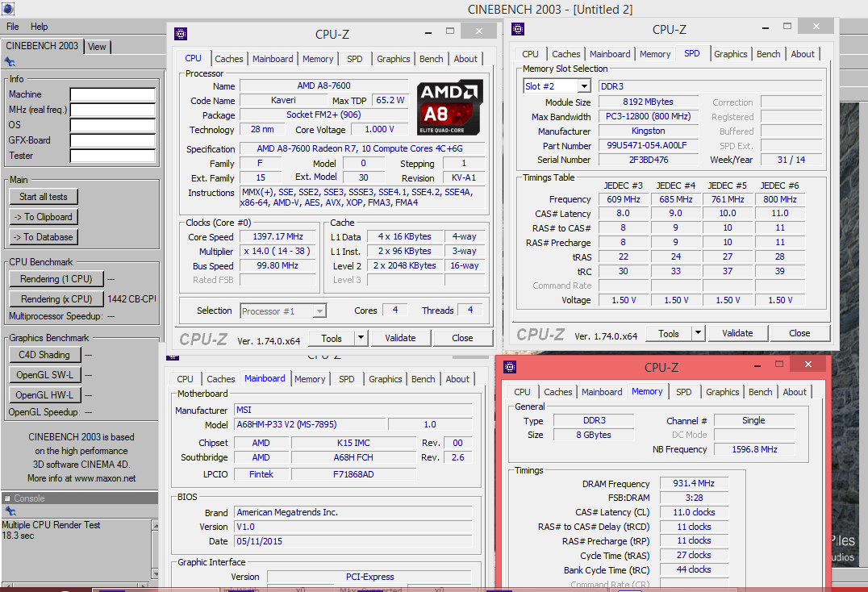Click the pin icon under CINEBENCH 2003 tab

[x=10, y=62]
